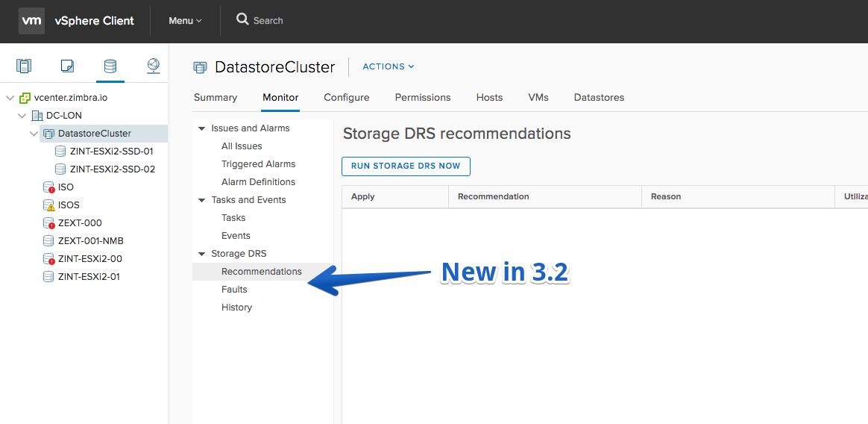Select the Storage inventory view icon
868x424 pixels.
(x=110, y=66)
